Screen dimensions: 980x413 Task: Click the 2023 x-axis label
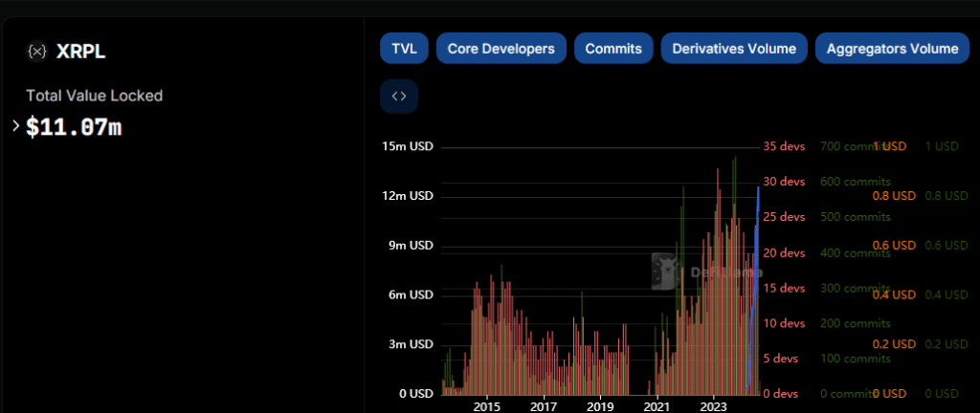tap(714, 406)
